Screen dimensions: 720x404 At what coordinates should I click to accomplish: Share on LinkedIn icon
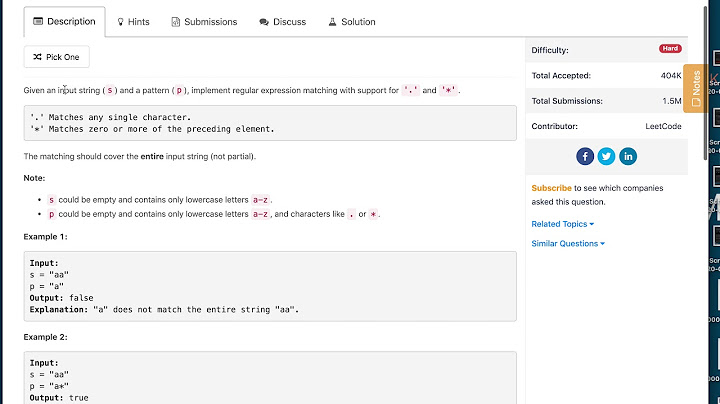628,157
